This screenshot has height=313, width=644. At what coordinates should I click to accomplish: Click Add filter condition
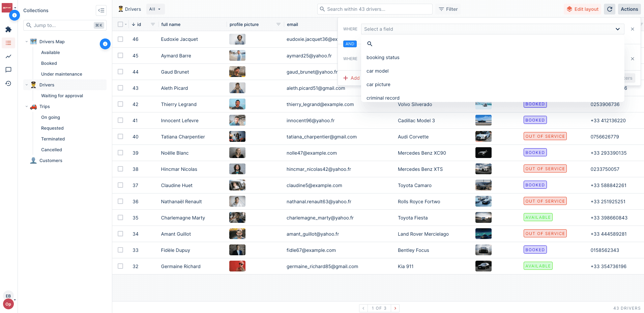coord(351,78)
